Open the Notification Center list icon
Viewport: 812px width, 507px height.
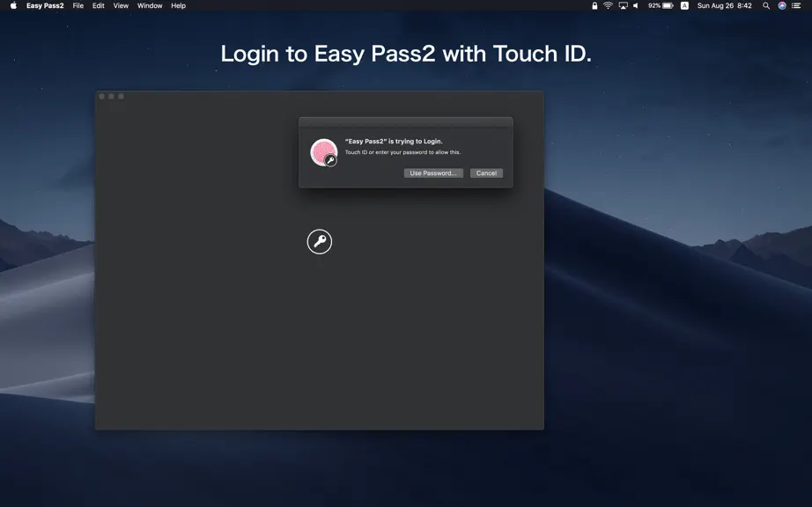point(796,5)
